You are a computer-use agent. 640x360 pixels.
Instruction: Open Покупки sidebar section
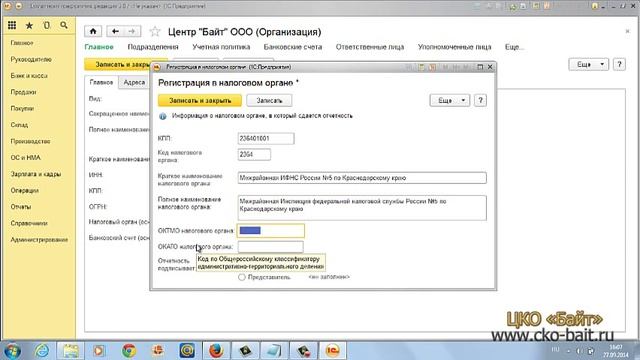pyautogui.click(x=22, y=108)
